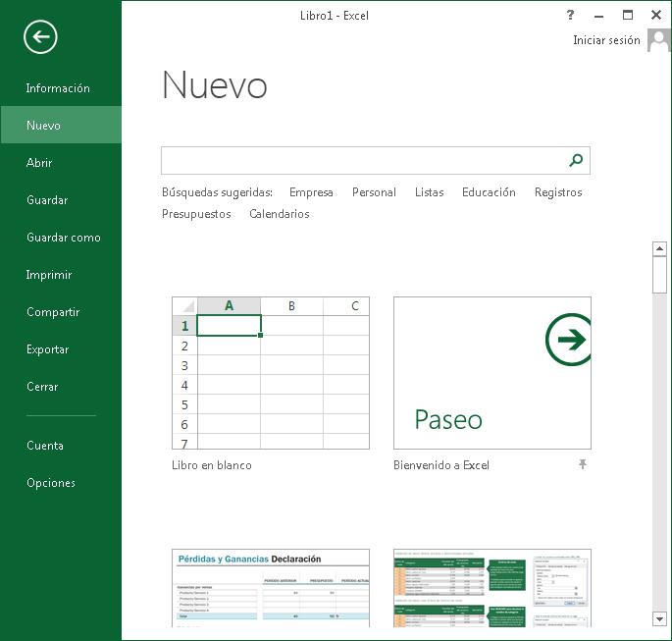Click the Libro en blanco label
The height and width of the screenshot is (641, 672).
click(x=212, y=465)
